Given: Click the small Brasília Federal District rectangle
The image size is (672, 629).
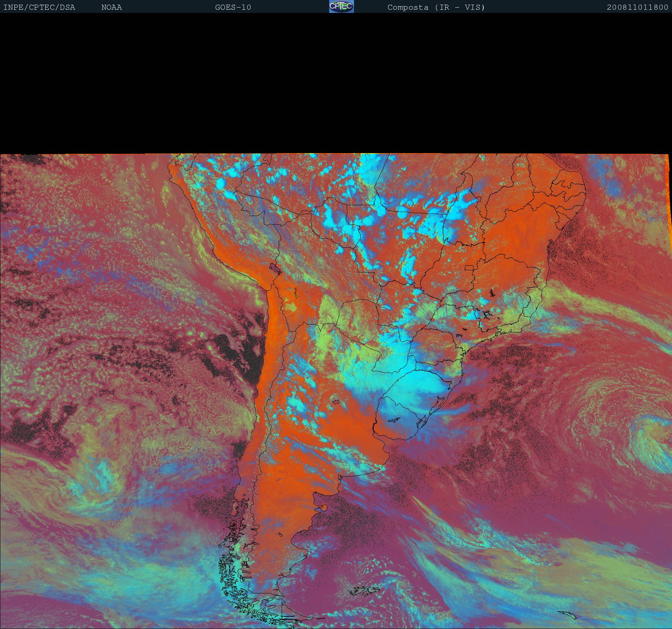Looking at the screenshot, I should 469,268.
